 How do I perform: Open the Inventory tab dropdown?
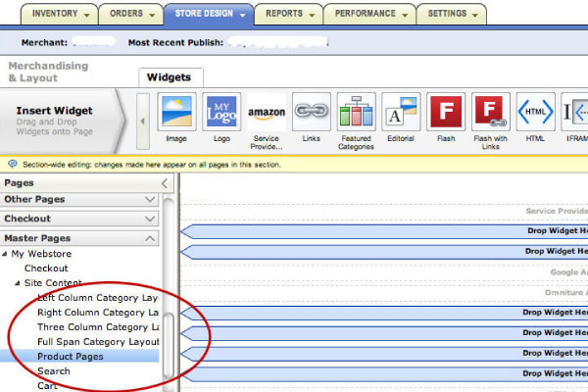[x=60, y=14]
